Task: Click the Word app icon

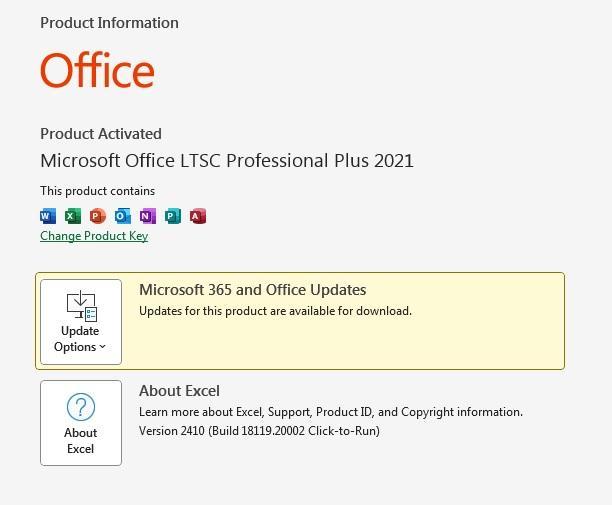Action: [x=48, y=216]
